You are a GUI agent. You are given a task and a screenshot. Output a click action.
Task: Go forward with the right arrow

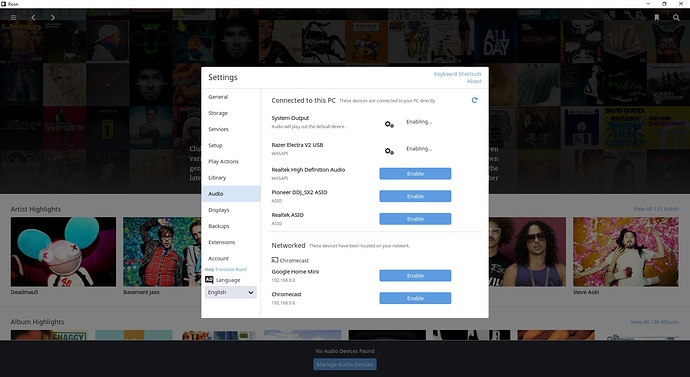pos(53,18)
